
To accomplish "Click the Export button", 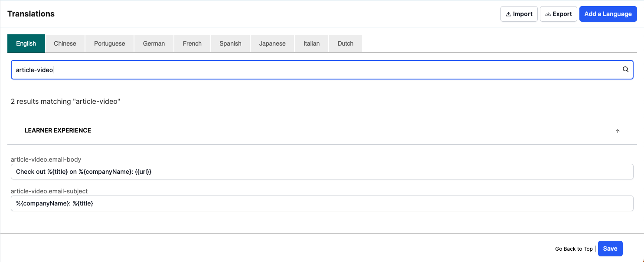I will 559,14.
